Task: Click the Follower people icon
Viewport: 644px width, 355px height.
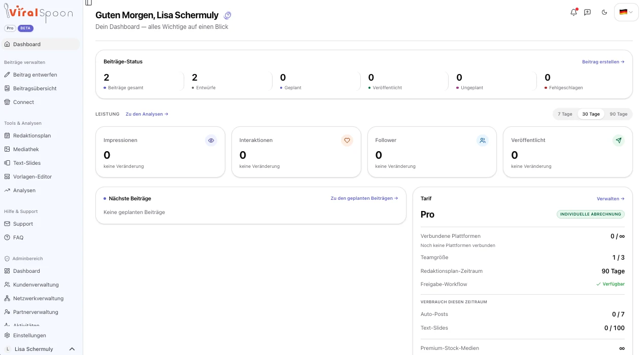Action: point(483,140)
